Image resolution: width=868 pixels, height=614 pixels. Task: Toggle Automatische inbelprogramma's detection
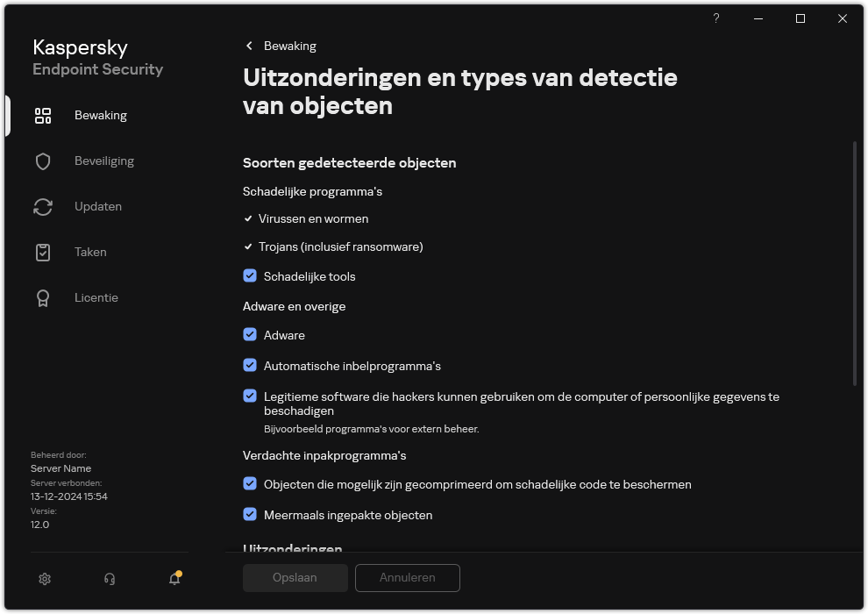click(x=250, y=366)
